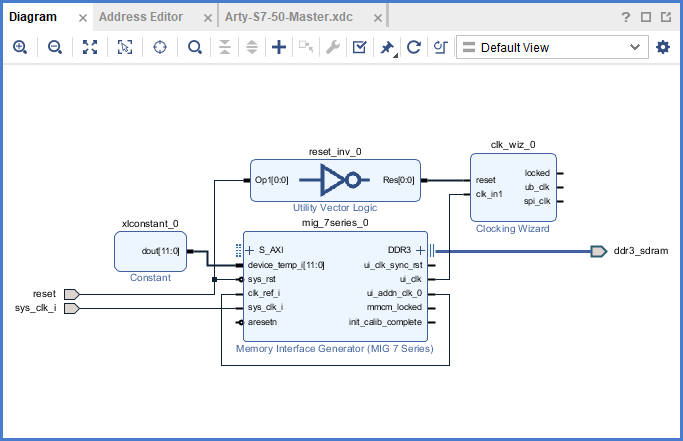Expand the S_AXI interface plus
This screenshot has height=441, width=683.
click(x=250, y=250)
